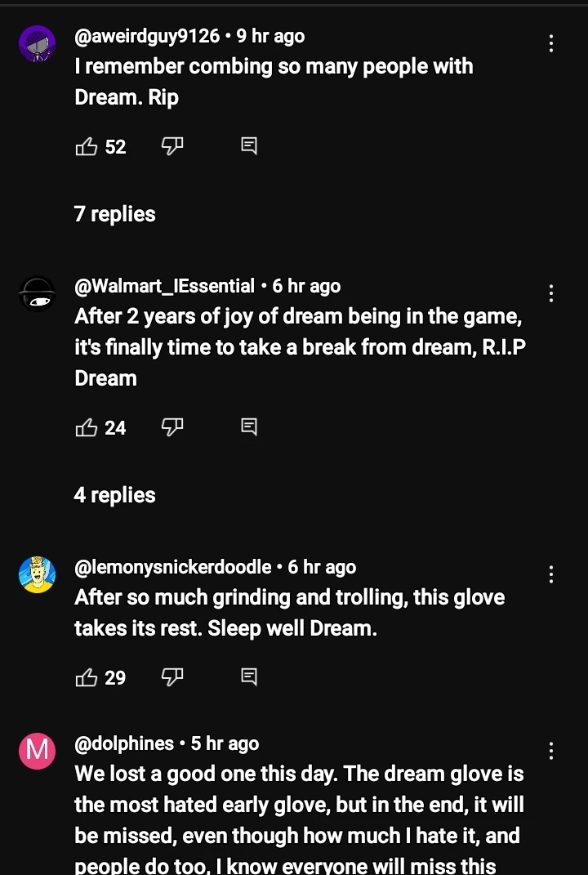588x875 pixels.
Task: Open @dolphines' pink M avatar
Action: 37,752
